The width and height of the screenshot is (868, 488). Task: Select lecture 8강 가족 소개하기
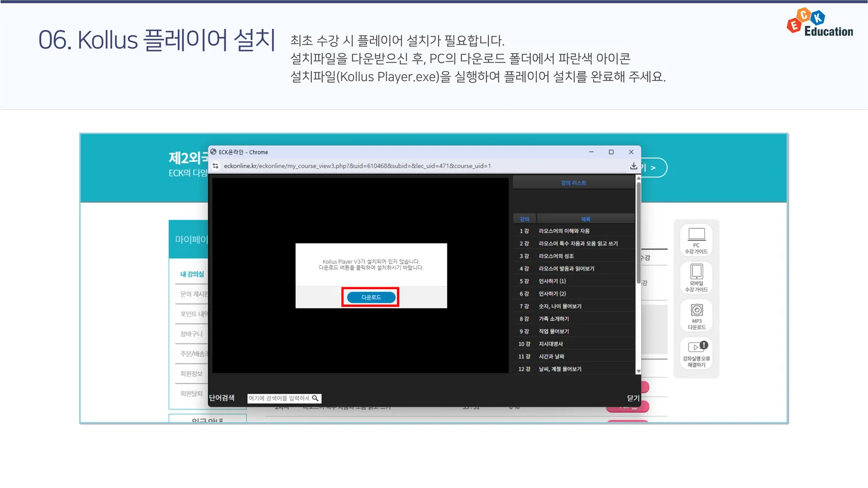click(573, 319)
